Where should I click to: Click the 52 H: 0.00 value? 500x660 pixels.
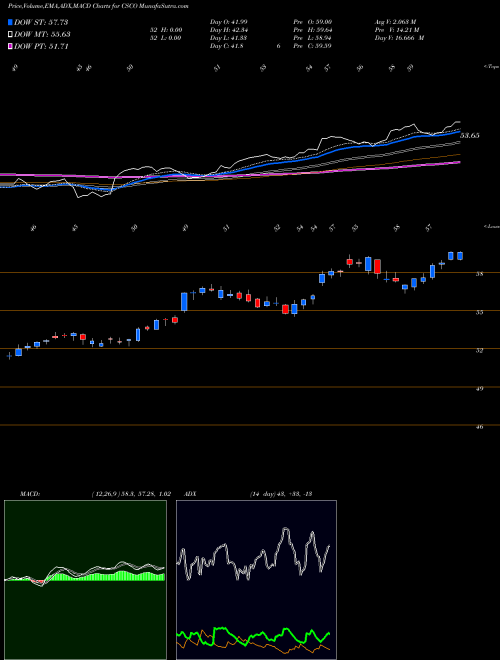pos(167,30)
